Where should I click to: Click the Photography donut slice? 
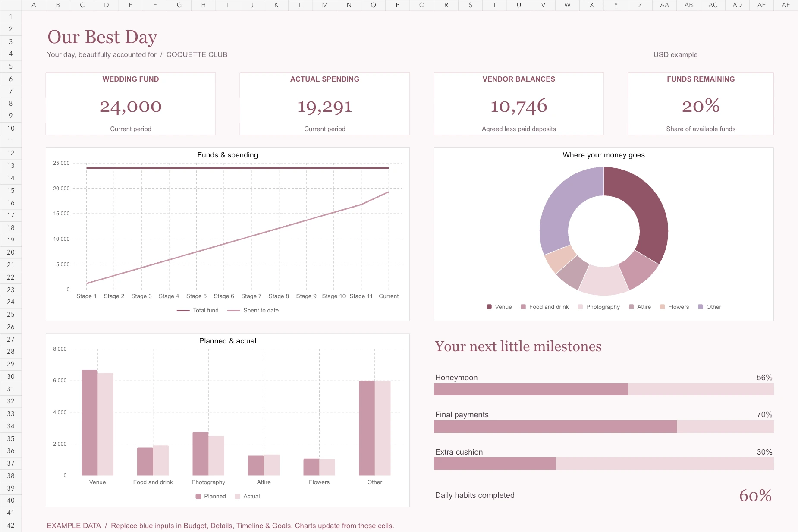coord(603,280)
